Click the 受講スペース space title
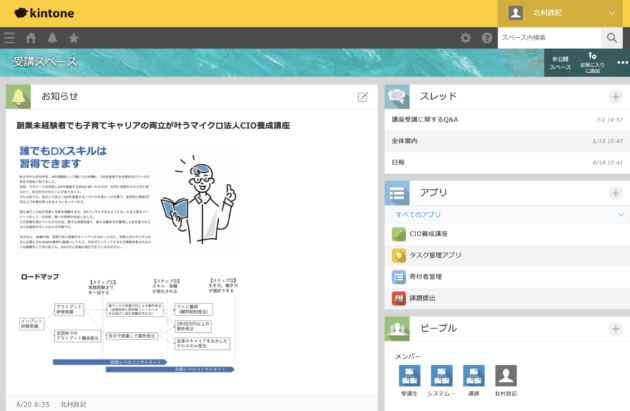630x411 pixels. coord(45,62)
